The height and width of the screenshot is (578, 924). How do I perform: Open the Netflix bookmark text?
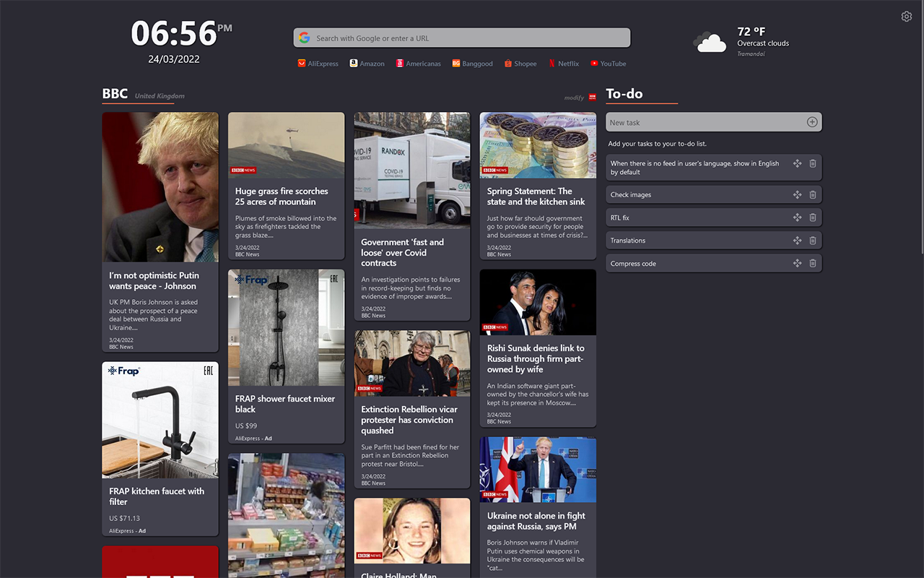[x=569, y=64]
